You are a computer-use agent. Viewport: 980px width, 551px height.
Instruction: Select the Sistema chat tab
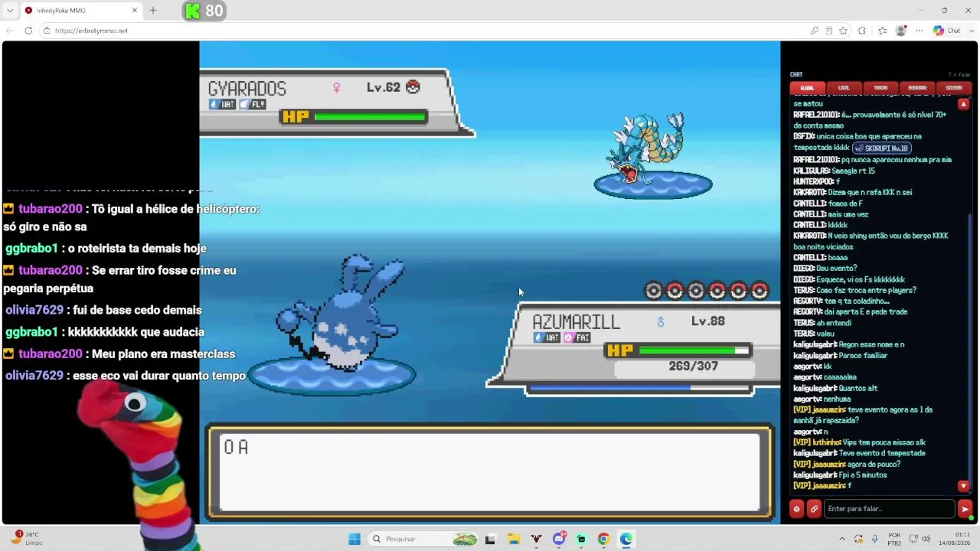(x=954, y=88)
